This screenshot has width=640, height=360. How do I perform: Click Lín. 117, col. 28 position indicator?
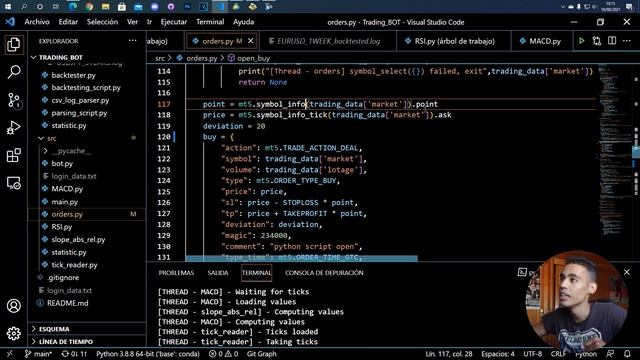coord(449,354)
